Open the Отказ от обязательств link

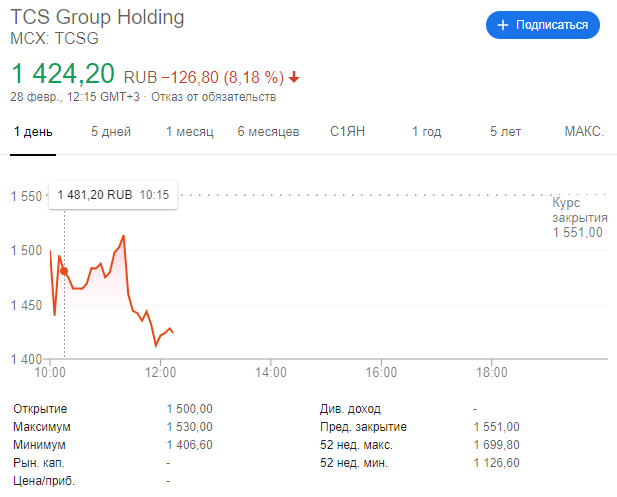tap(214, 97)
